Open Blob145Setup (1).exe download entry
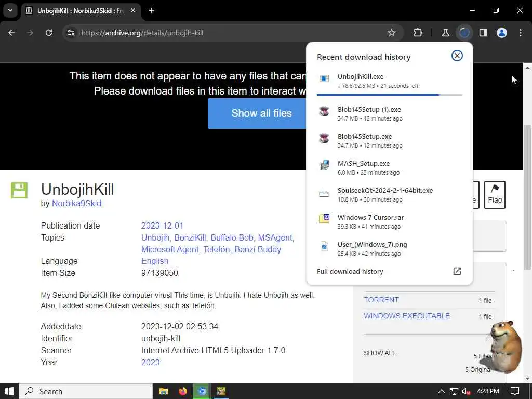 click(x=390, y=114)
